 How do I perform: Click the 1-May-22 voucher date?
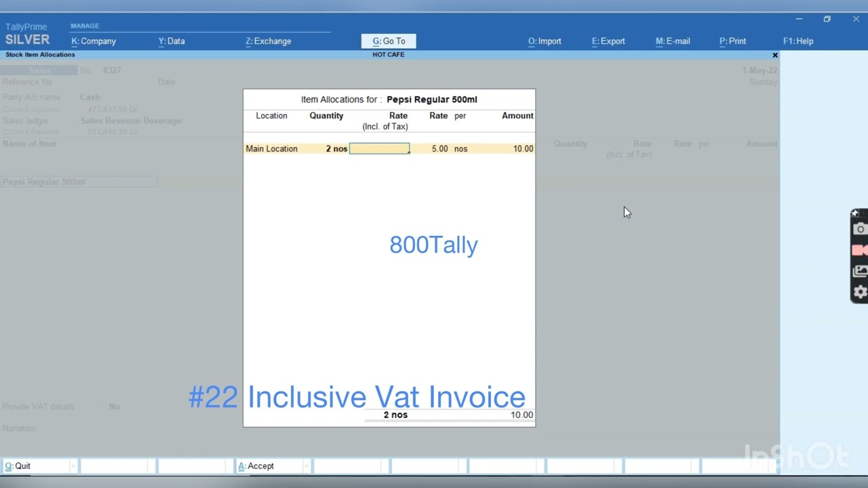pos(759,70)
